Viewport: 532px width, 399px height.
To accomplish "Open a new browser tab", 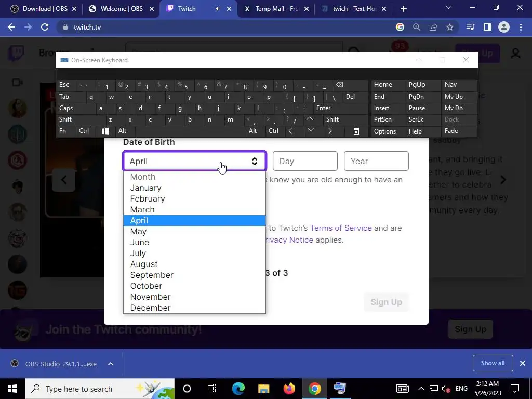I will (403, 9).
